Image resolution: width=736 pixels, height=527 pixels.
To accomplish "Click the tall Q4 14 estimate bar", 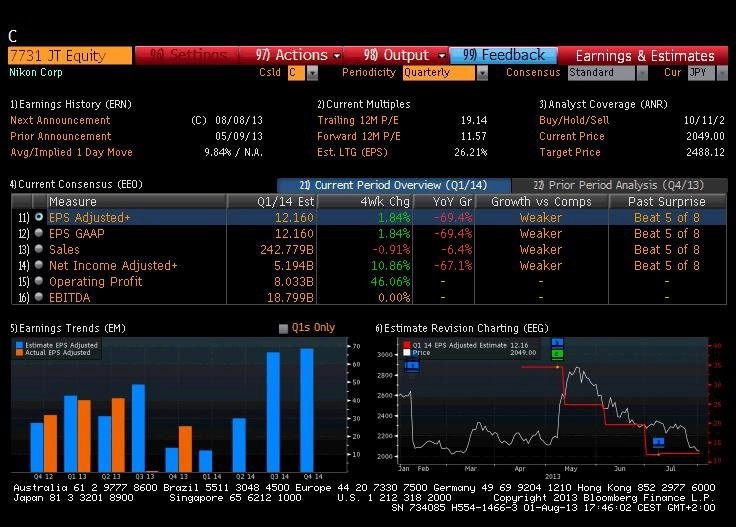I will [x=307, y=410].
